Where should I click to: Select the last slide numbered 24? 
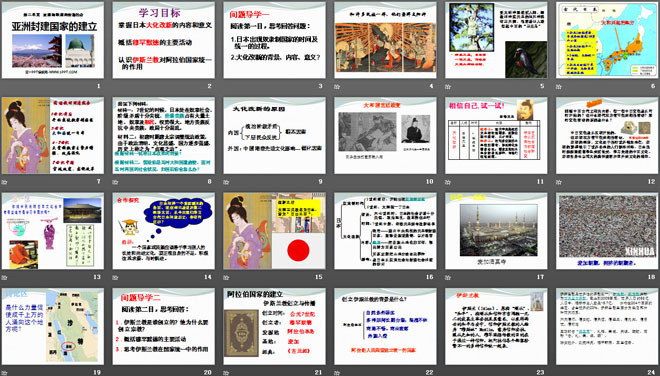coord(607,326)
